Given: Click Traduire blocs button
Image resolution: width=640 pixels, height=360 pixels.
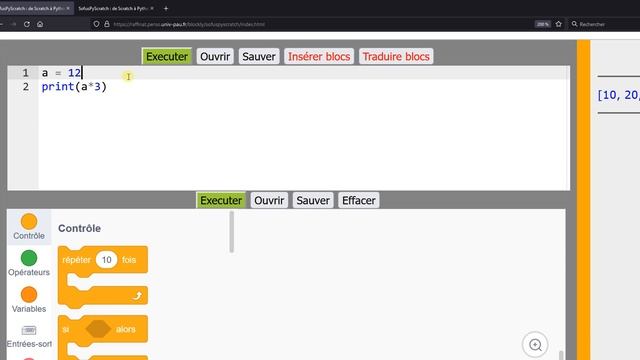Looking at the screenshot, I should click(396, 56).
